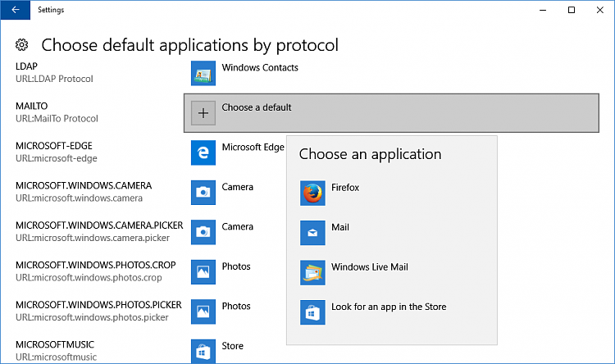Minimize the Settings window
Screen dimensions: 615x364
click(543, 10)
